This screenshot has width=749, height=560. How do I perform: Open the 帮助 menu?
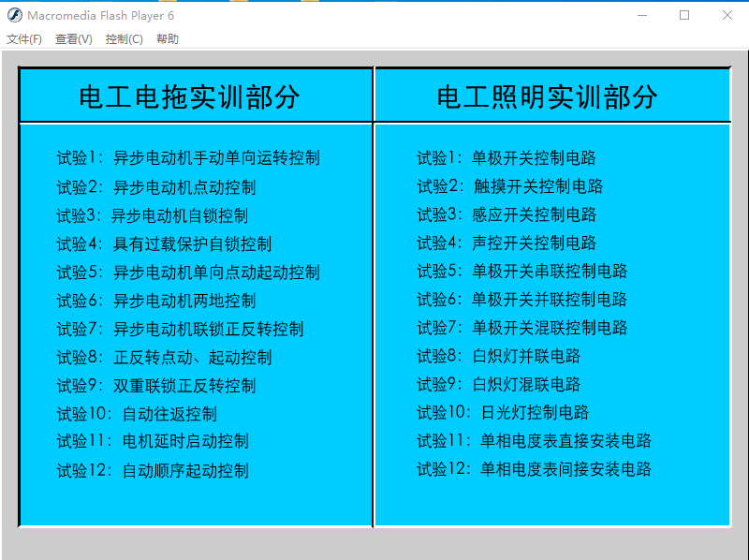168,39
